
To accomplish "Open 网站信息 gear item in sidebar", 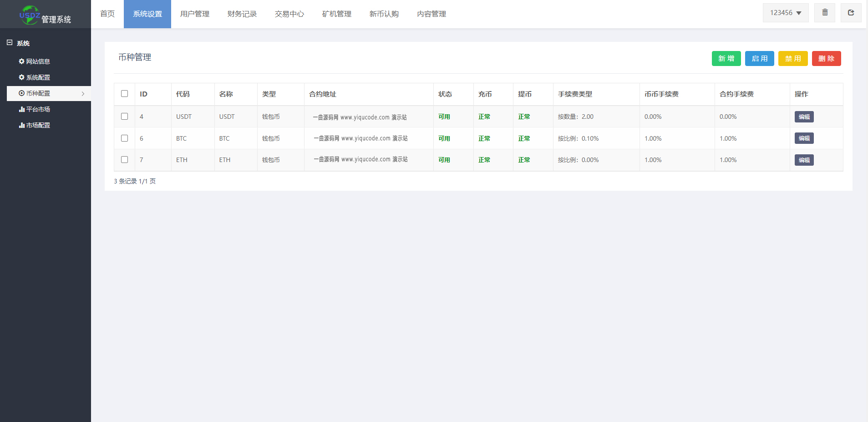I will [34, 61].
